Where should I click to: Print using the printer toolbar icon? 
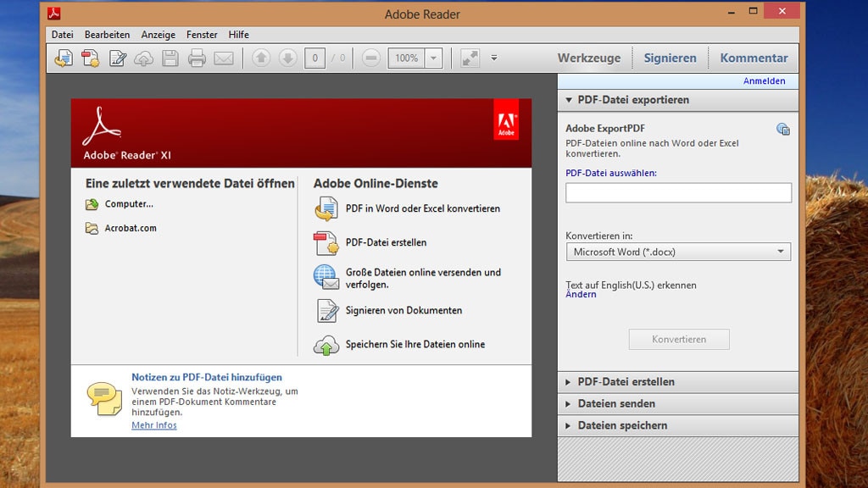[x=196, y=58]
